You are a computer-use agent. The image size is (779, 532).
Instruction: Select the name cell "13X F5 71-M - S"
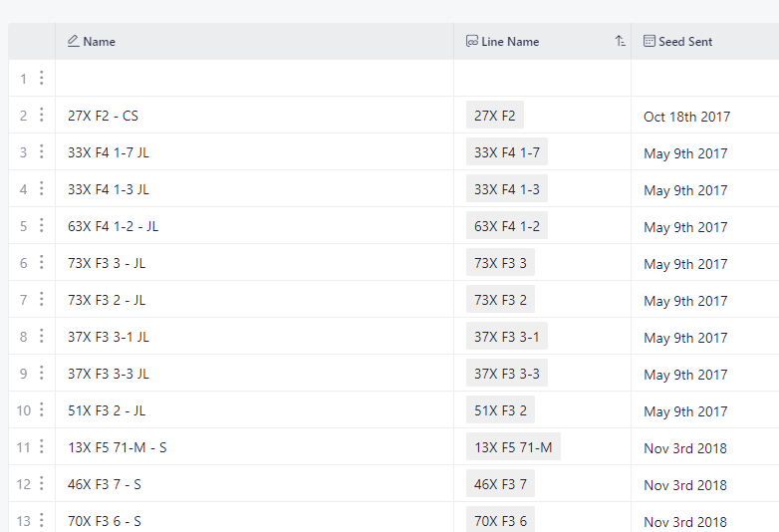pos(254,447)
